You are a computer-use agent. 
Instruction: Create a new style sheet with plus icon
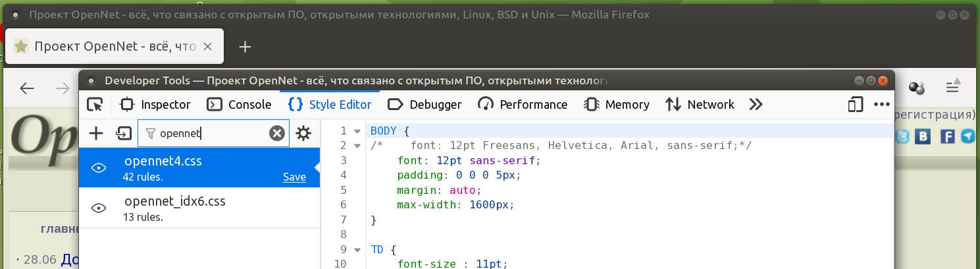point(96,134)
